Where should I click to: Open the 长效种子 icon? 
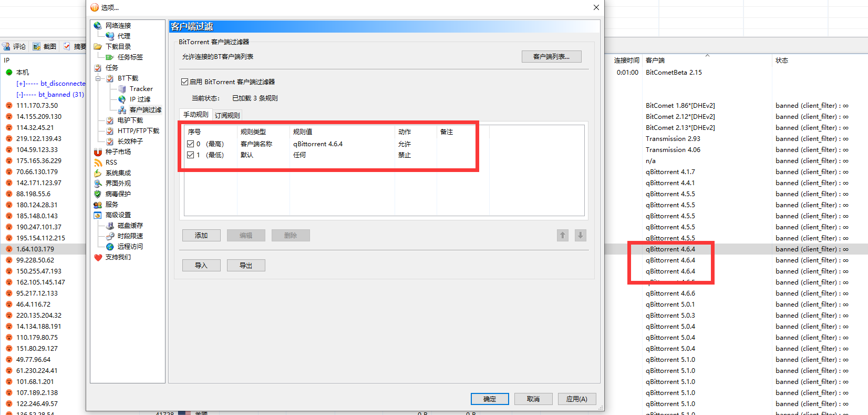coord(110,141)
